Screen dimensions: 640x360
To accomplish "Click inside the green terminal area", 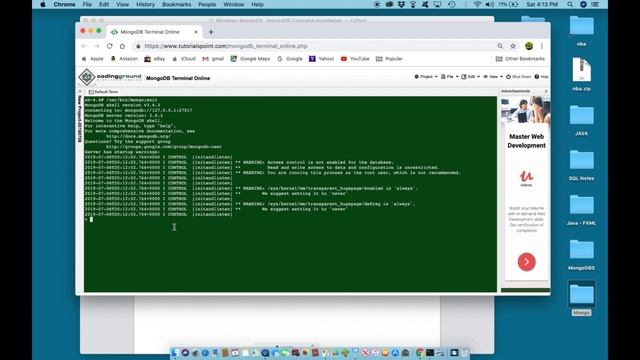I will (290, 194).
